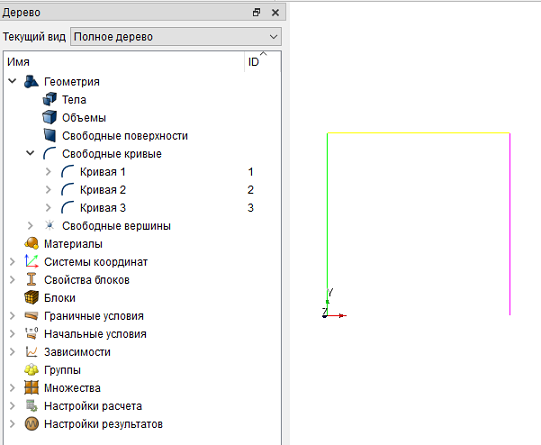Expand the Кривая 2 item
541x445 pixels.
[x=48, y=190]
